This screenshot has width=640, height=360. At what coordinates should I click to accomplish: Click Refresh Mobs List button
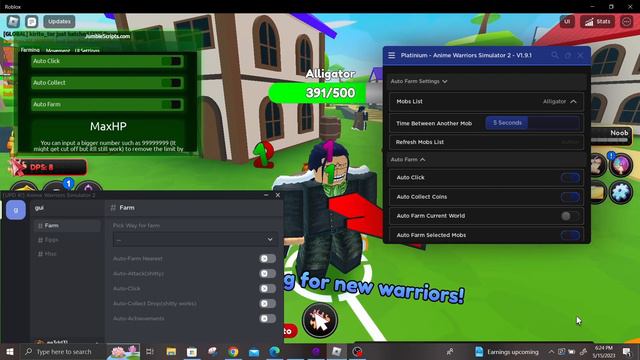coord(486,142)
